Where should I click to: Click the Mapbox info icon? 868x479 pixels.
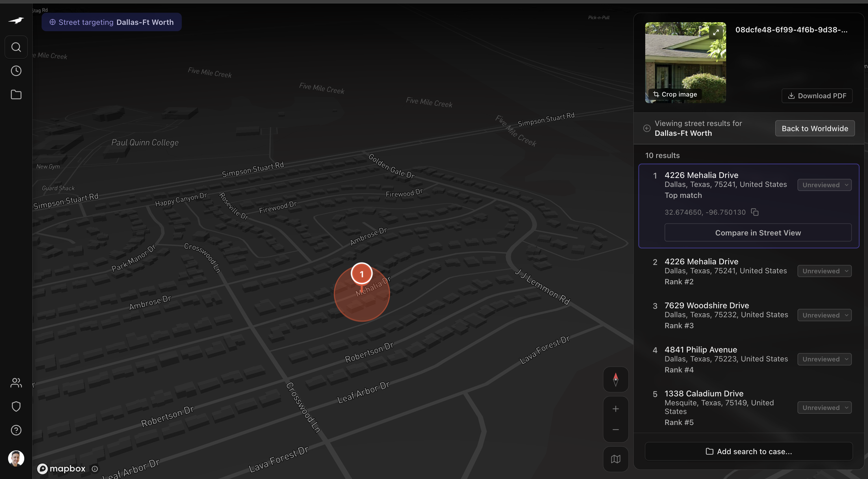[95, 469]
